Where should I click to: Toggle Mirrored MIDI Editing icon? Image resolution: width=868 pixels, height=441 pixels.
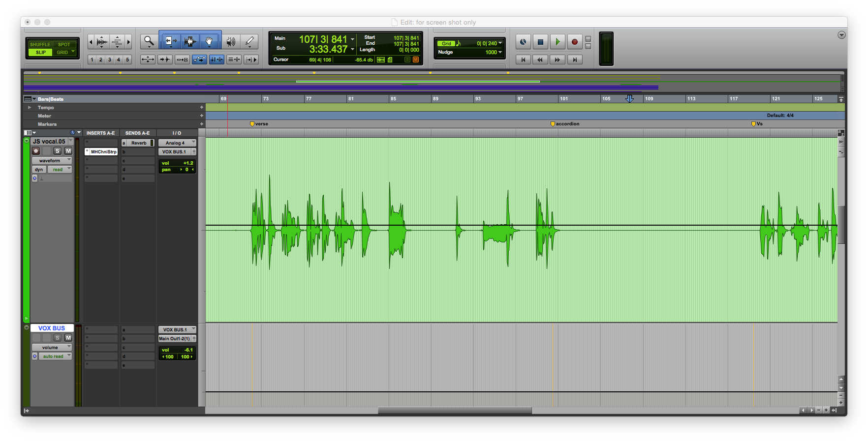point(182,59)
